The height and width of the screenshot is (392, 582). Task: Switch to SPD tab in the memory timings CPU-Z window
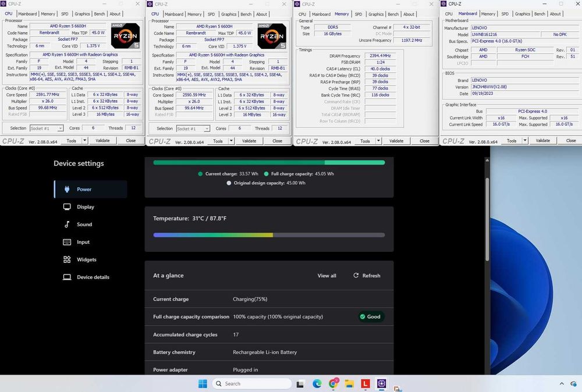(x=358, y=14)
